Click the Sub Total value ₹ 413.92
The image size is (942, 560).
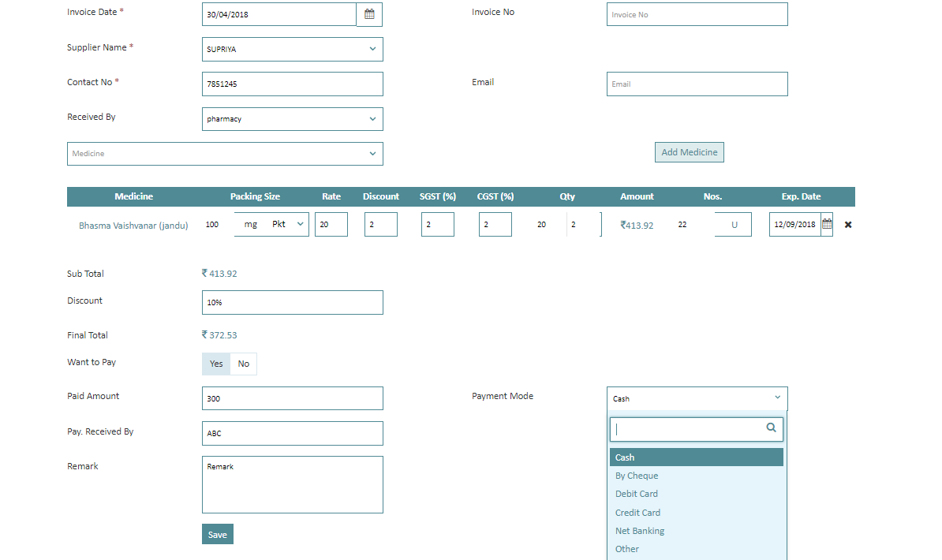click(219, 274)
